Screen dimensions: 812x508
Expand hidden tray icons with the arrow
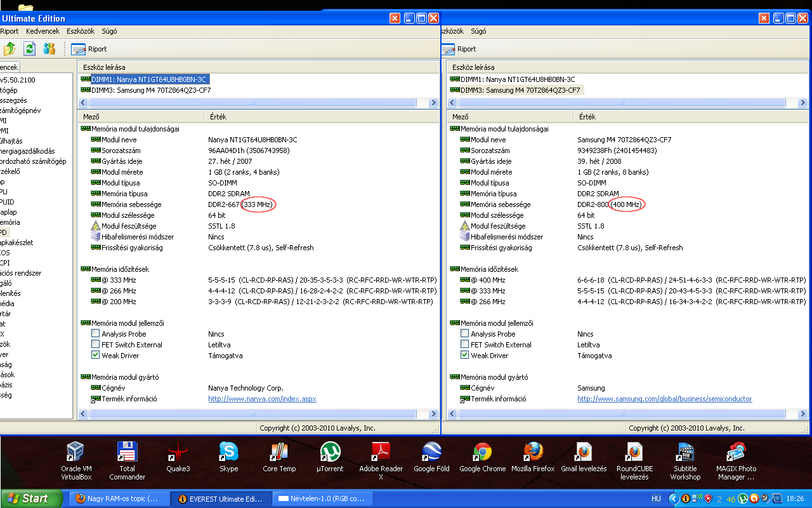tap(673, 499)
